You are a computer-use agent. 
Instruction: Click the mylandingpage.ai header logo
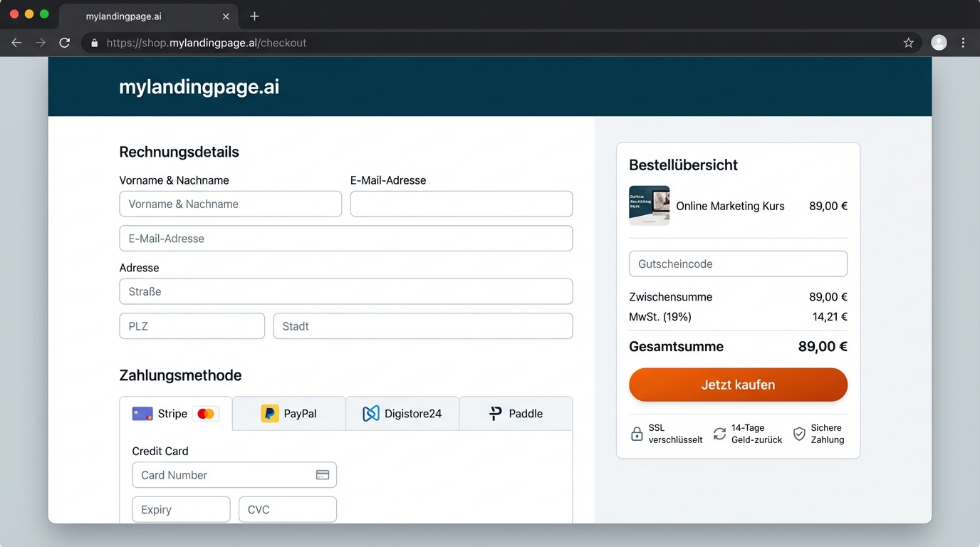(x=199, y=87)
